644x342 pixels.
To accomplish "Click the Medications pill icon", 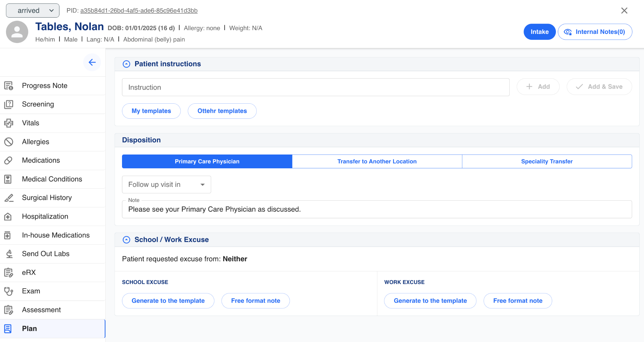I will (8, 160).
